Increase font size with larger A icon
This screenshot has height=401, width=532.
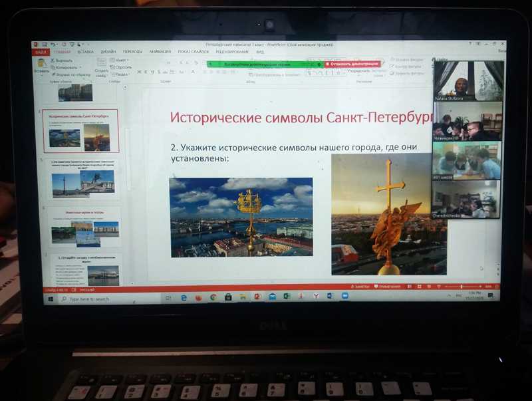181,63
